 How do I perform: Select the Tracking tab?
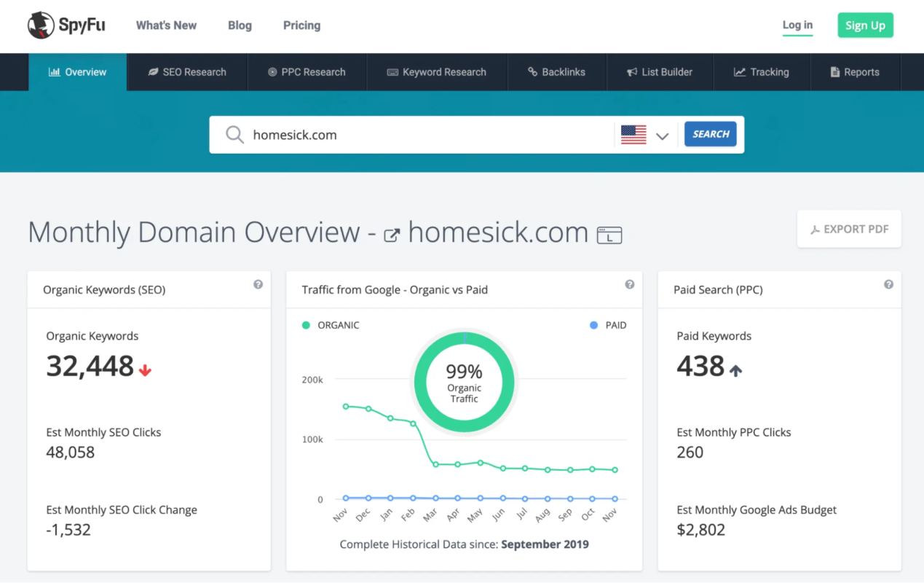point(762,72)
